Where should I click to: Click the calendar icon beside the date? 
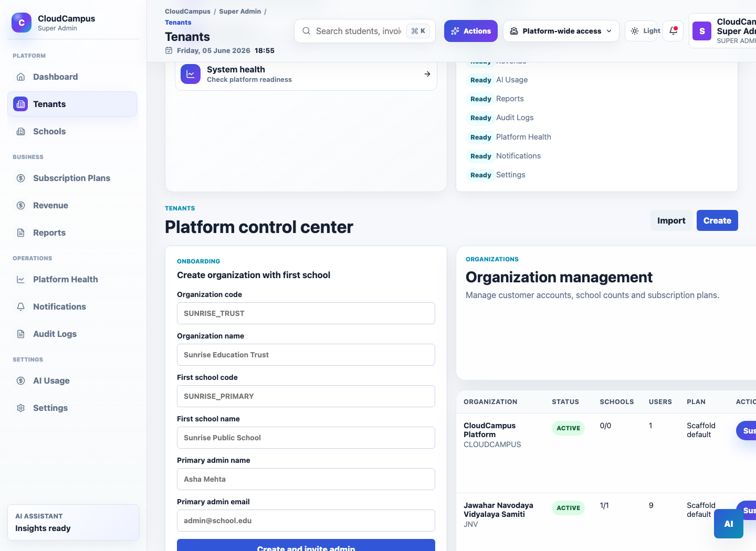point(169,50)
